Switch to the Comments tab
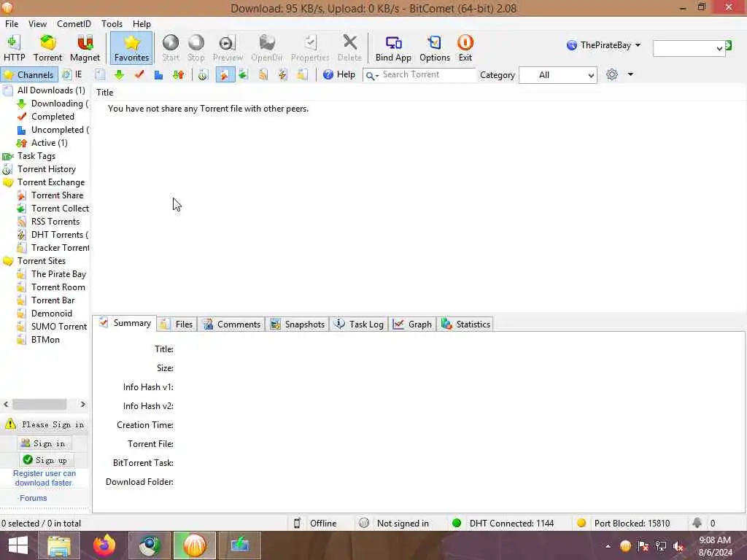747x560 pixels. click(231, 324)
